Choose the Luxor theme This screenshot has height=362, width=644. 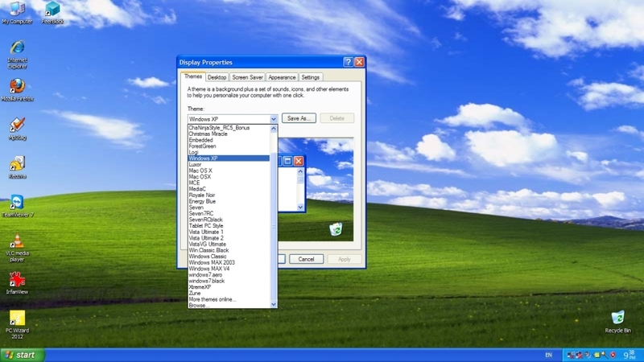click(x=229, y=165)
